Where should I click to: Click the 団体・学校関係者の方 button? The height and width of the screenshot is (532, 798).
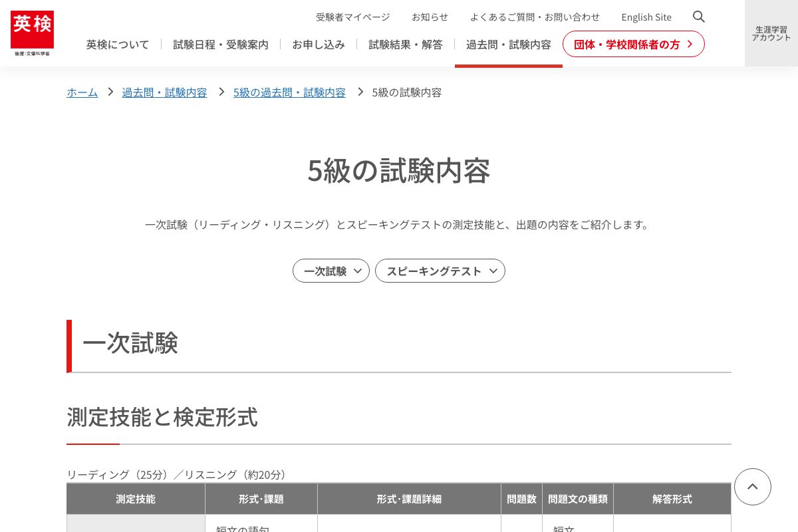click(627, 44)
